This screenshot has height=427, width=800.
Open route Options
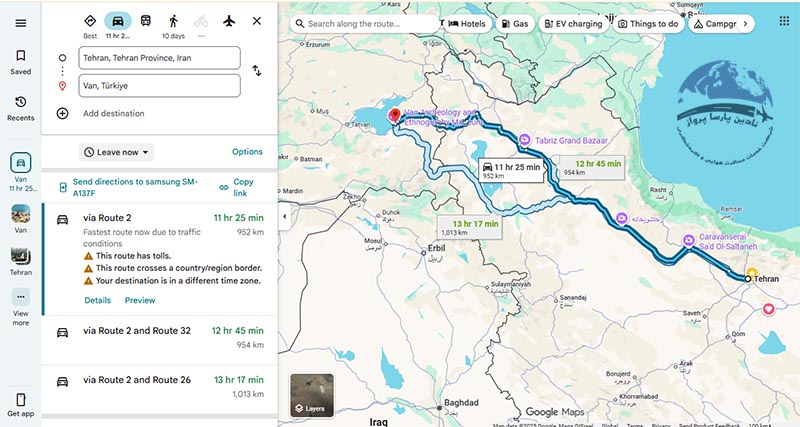click(x=247, y=152)
